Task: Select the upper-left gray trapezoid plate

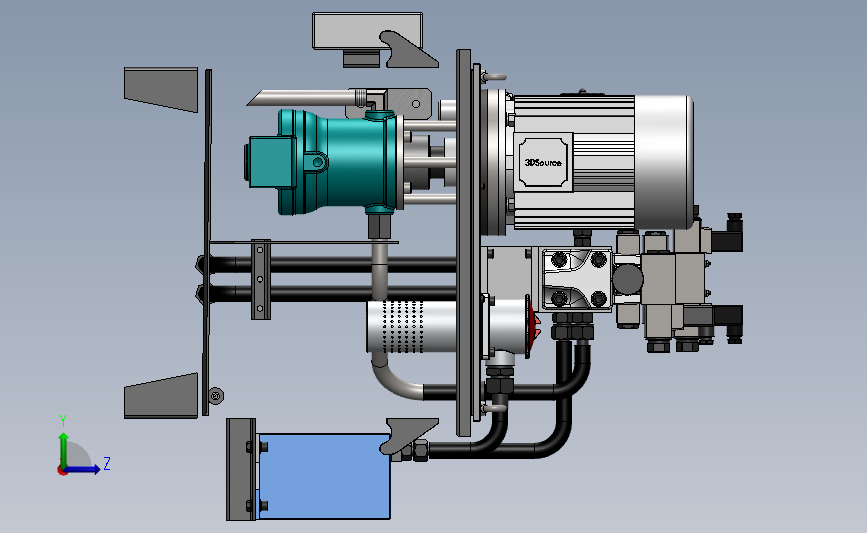Action: coord(161,90)
